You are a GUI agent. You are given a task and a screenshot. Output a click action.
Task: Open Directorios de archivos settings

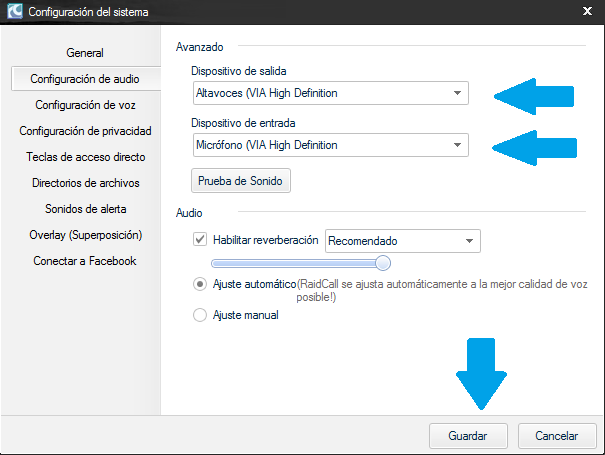point(85,183)
